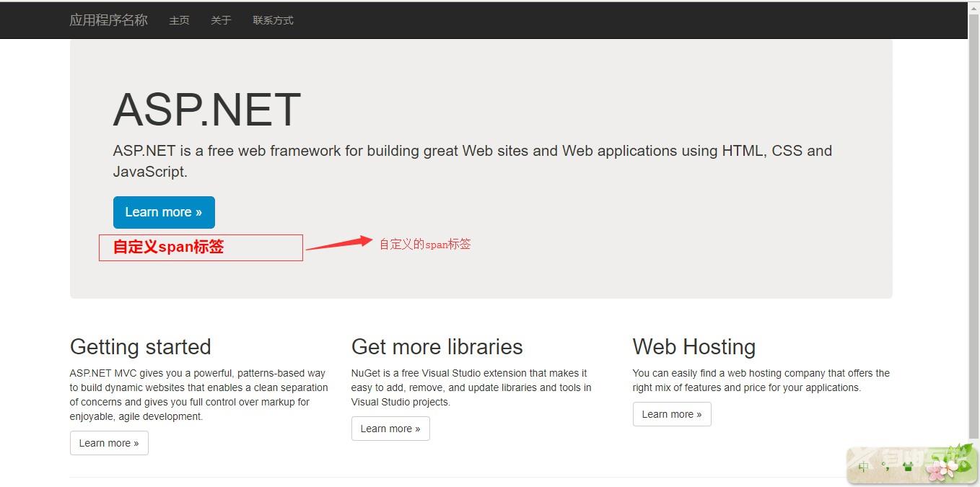Click the Getting started heading

point(140,347)
